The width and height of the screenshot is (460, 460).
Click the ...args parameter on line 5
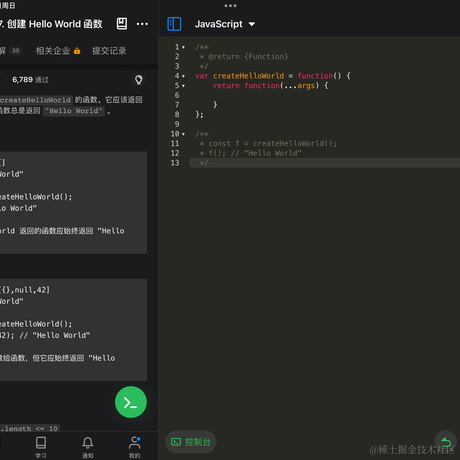tap(299, 86)
